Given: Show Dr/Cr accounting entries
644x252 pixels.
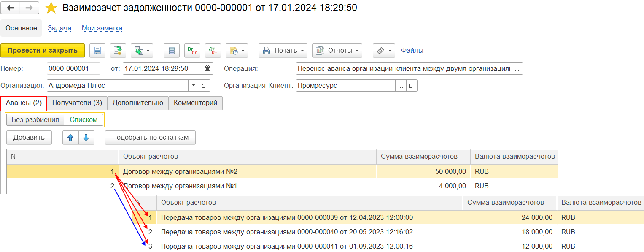Looking at the screenshot, I should 192,51.
